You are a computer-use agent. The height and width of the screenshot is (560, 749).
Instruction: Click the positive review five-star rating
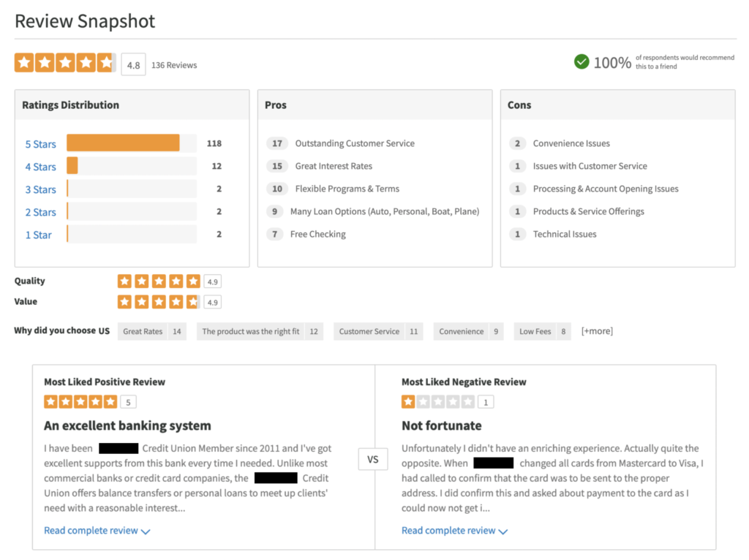[80, 401]
